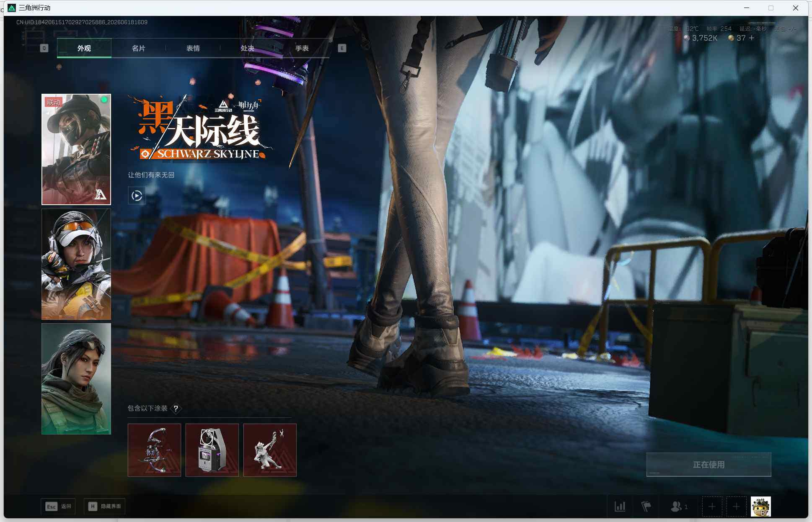Open the 包含以下涂装 help question mark
This screenshot has height=522, width=812.
[176, 409]
